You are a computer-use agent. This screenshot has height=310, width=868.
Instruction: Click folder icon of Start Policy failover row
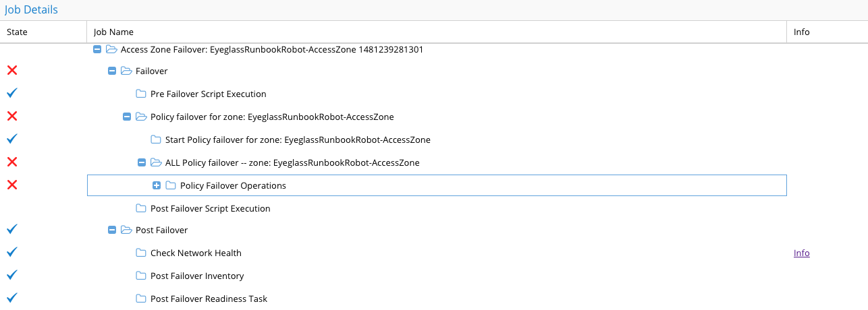(156, 139)
